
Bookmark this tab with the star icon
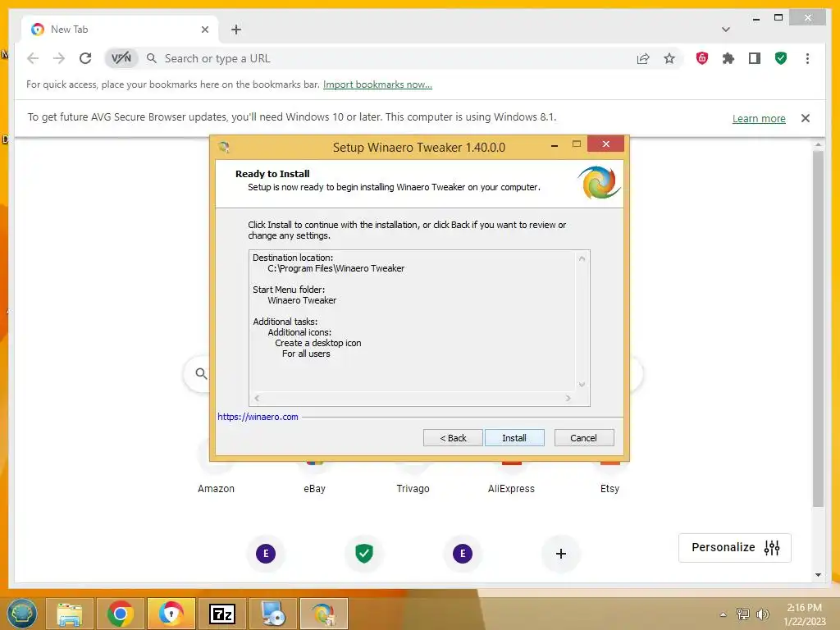pyautogui.click(x=669, y=58)
